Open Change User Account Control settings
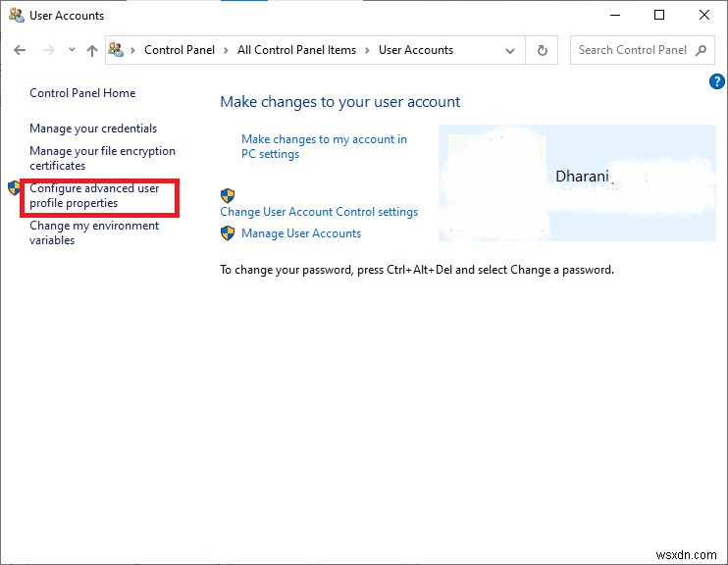 coord(319,212)
